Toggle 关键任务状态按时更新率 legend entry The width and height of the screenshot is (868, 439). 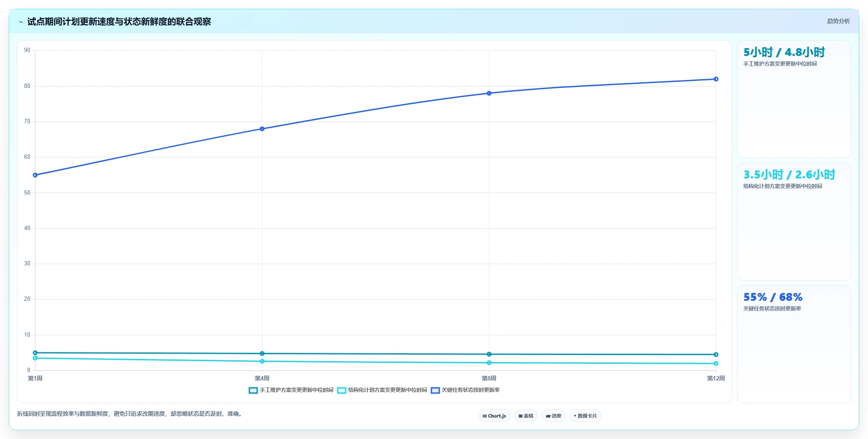click(x=465, y=390)
